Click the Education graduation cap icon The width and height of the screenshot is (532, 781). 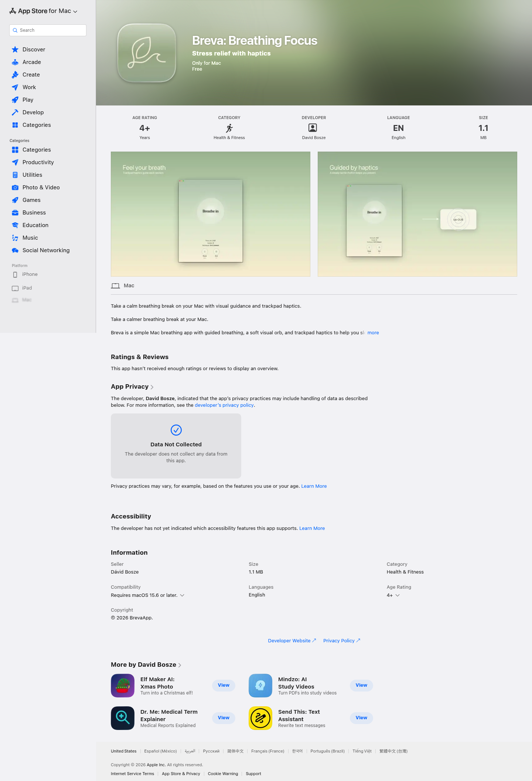coord(15,225)
